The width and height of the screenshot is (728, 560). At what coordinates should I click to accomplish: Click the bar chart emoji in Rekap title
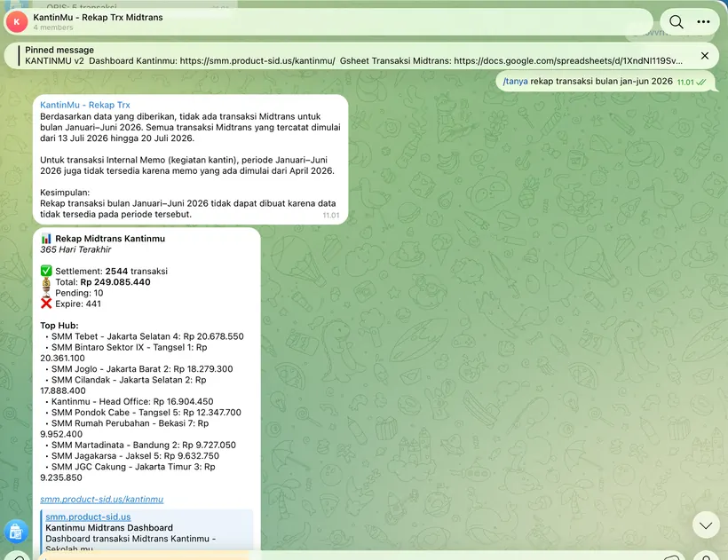[46, 239]
